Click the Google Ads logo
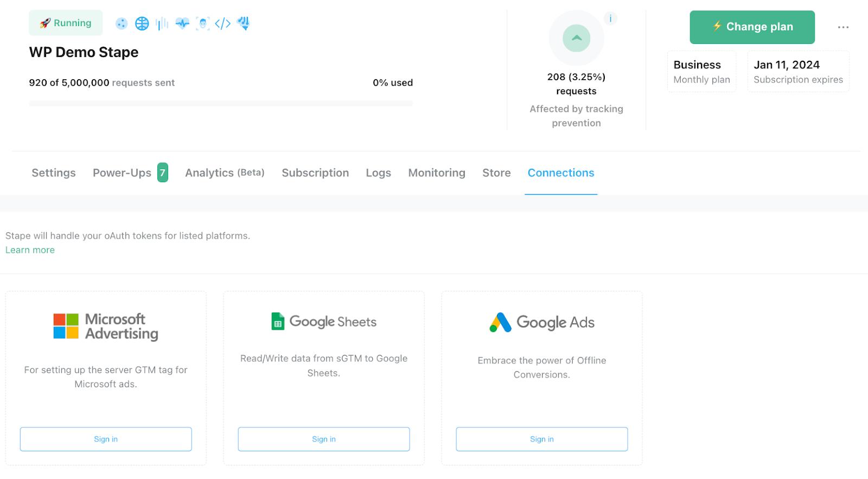868x479 pixels. [x=542, y=322]
